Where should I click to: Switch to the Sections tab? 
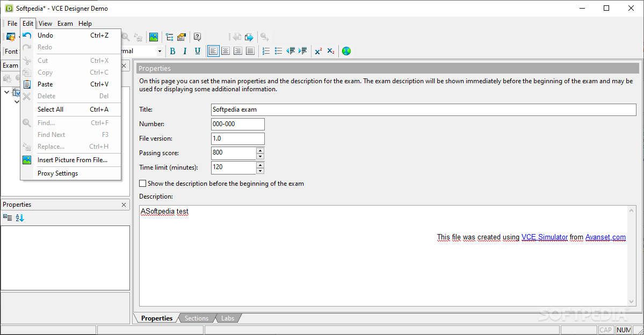(x=197, y=318)
